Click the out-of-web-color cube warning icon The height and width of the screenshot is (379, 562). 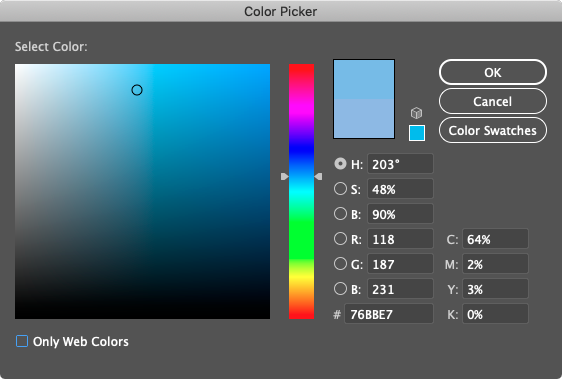point(416,113)
